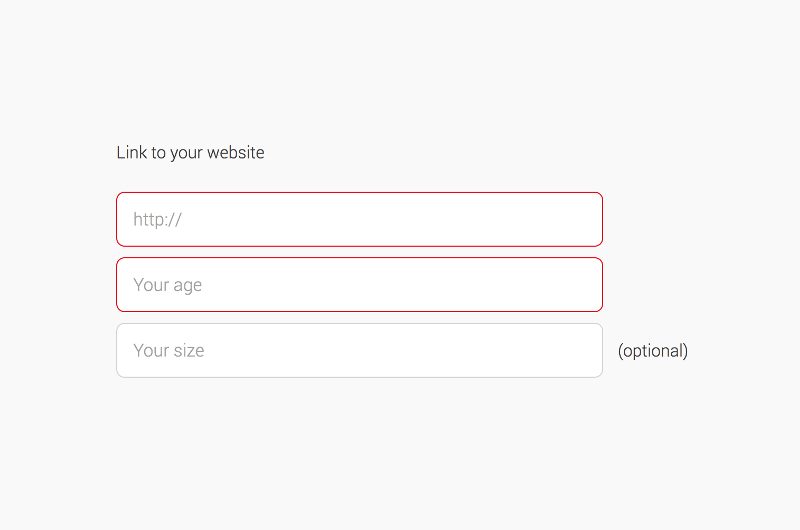Activate the website link text box
The image size is (800, 530).
click(x=359, y=219)
